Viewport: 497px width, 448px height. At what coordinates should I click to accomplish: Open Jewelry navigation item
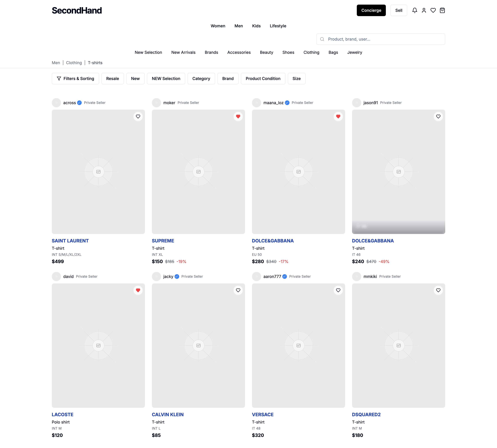354,52
